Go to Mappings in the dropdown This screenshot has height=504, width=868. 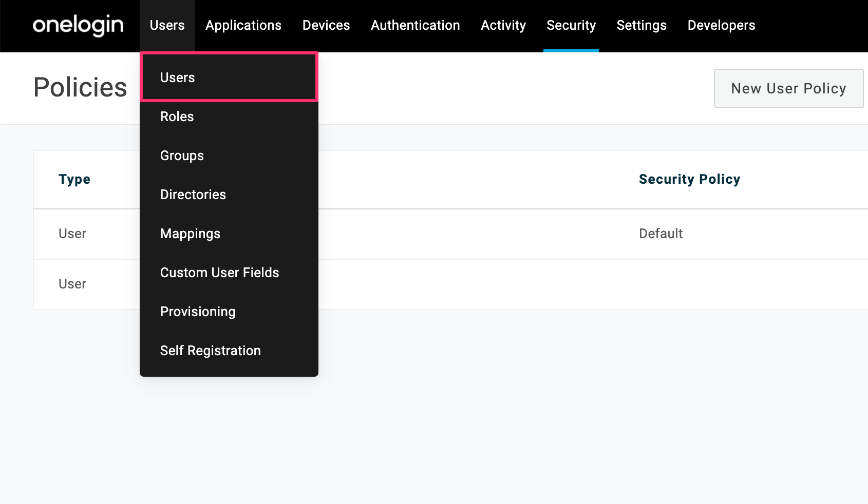pyautogui.click(x=229, y=234)
